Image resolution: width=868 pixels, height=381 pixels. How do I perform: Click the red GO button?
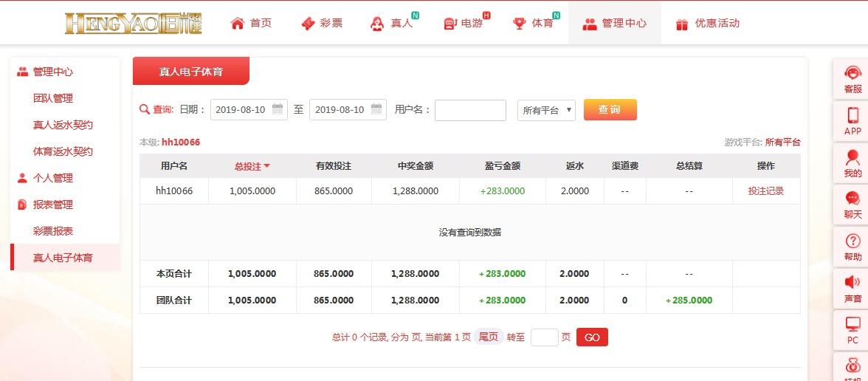click(x=592, y=337)
